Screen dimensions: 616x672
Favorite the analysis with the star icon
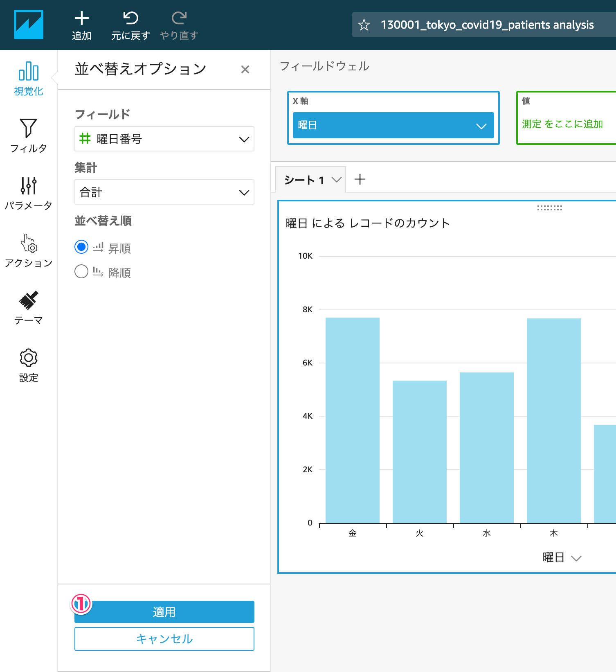[364, 25]
